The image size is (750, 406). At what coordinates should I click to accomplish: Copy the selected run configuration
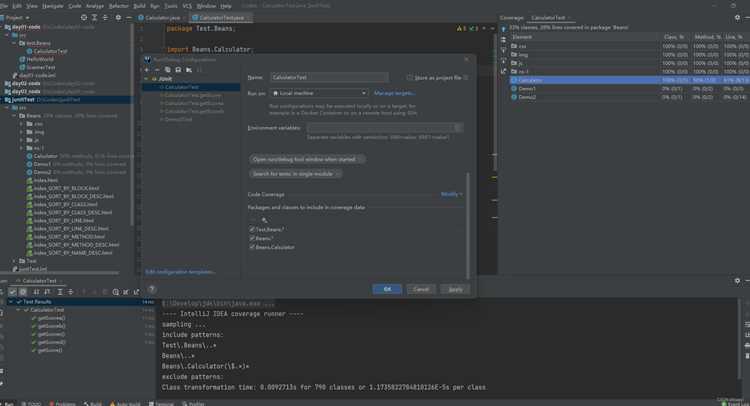[x=167, y=70]
